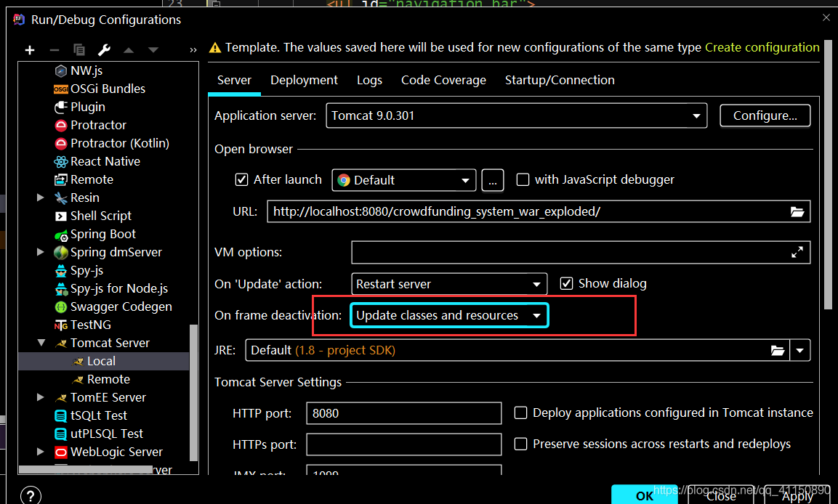This screenshot has height=504, width=838.
Task: Click HTTP port field
Action: (x=404, y=413)
